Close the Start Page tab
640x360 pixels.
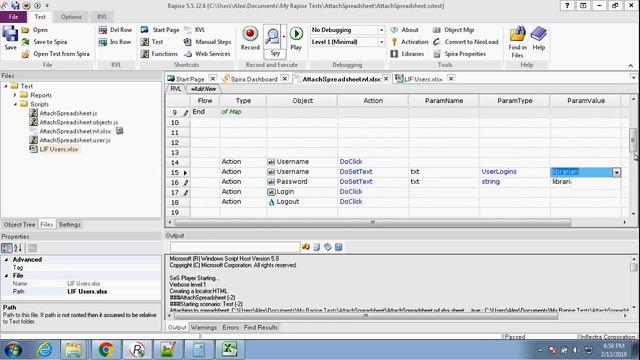click(213, 78)
